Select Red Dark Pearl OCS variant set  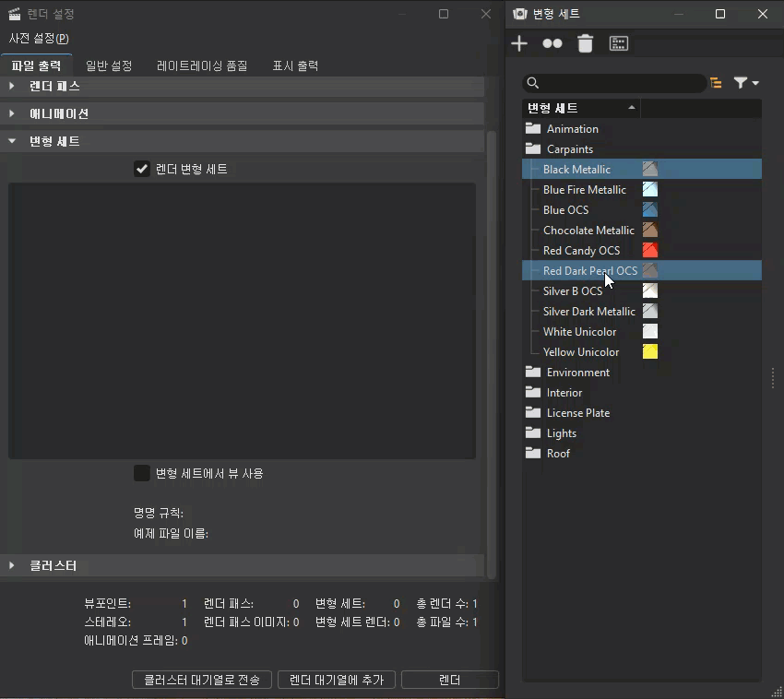point(590,270)
